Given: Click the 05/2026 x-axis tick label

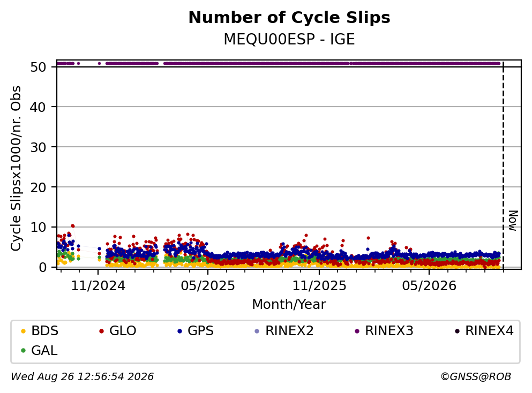Looking at the screenshot, I should pyautogui.click(x=429, y=286).
